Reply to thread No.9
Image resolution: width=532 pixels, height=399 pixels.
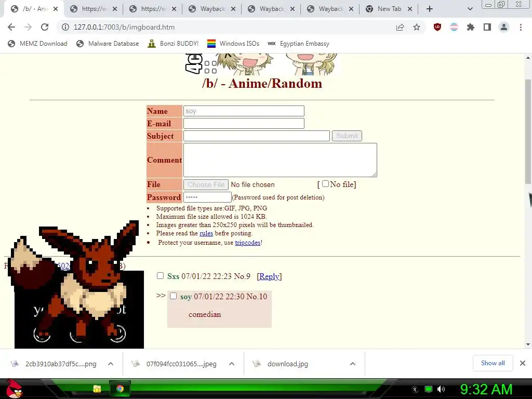coord(270,276)
